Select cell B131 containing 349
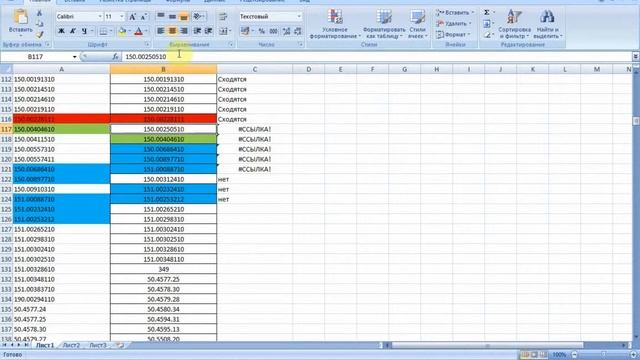This screenshot has width=640, height=360. tap(163, 269)
